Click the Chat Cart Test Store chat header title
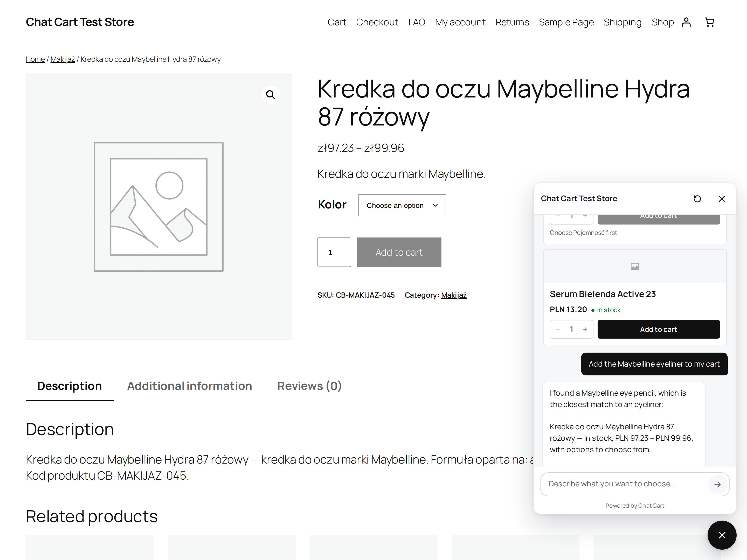 pos(579,199)
